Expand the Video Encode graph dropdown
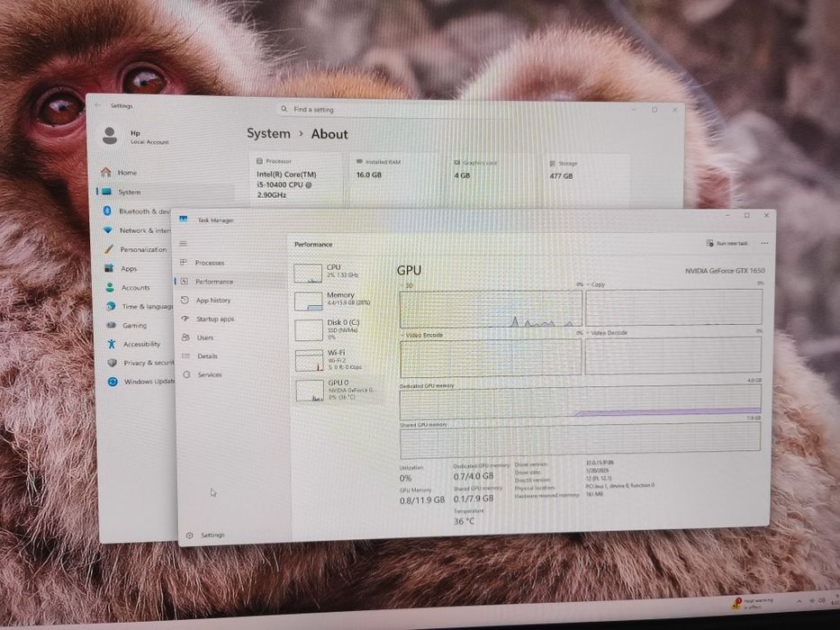Screen dimensions: 840x630 coord(402,335)
